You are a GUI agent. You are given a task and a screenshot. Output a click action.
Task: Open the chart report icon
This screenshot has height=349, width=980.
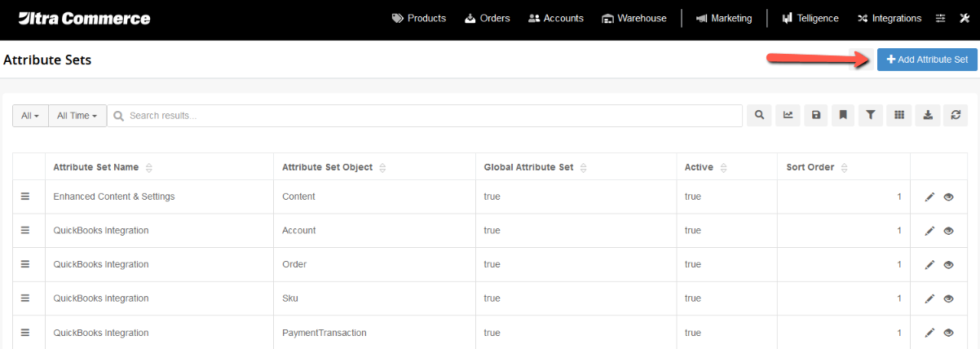tap(788, 116)
